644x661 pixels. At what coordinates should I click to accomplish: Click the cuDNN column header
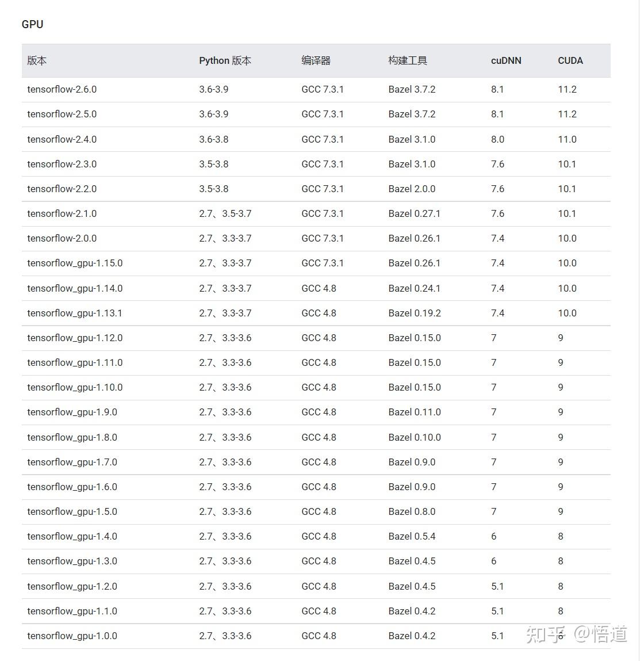tap(506, 61)
